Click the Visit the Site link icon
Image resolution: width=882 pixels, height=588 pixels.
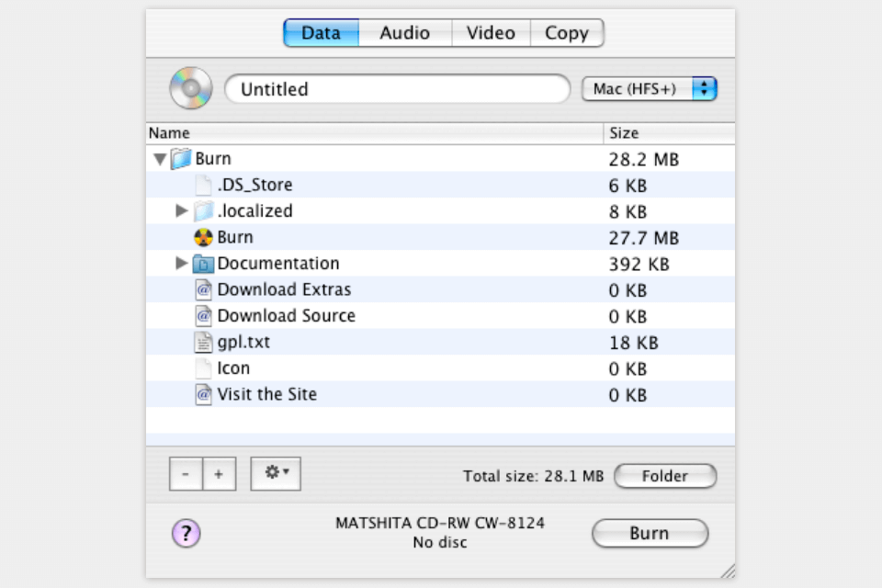click(204, 395)
